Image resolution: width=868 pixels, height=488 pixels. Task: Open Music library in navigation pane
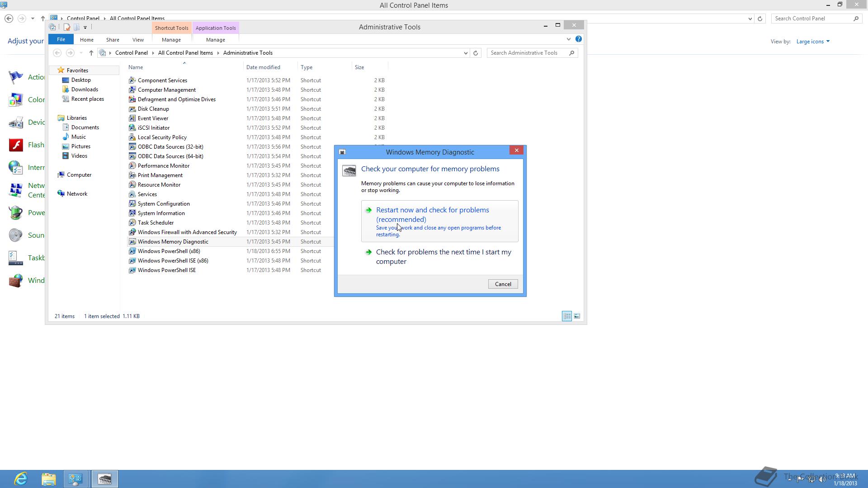[78, 137]
